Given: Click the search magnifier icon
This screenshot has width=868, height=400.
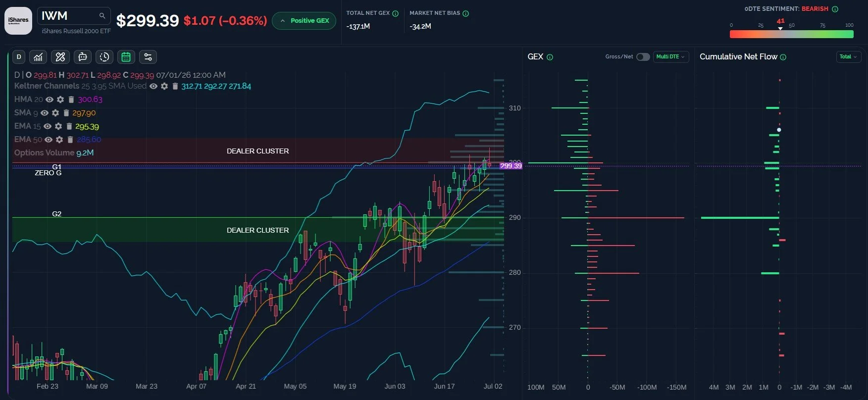Looking at the screenshot, I should [102, 16].
